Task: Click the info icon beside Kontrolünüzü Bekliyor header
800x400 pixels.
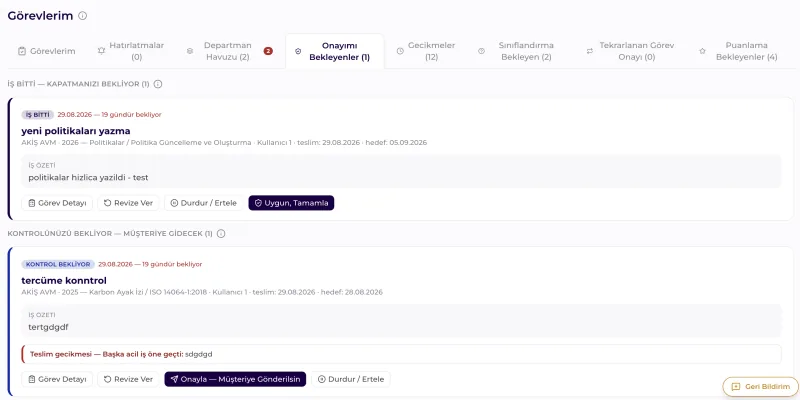Action: click(221, 234)
